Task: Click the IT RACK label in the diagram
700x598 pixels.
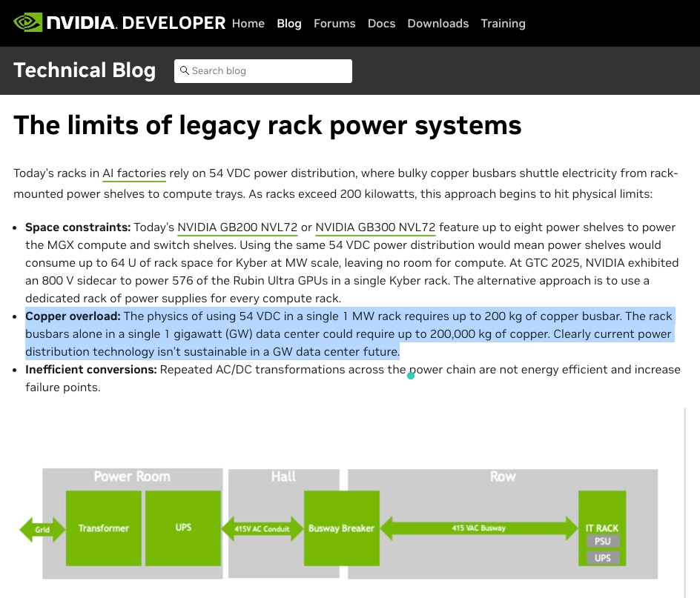Action: (602, 528)
